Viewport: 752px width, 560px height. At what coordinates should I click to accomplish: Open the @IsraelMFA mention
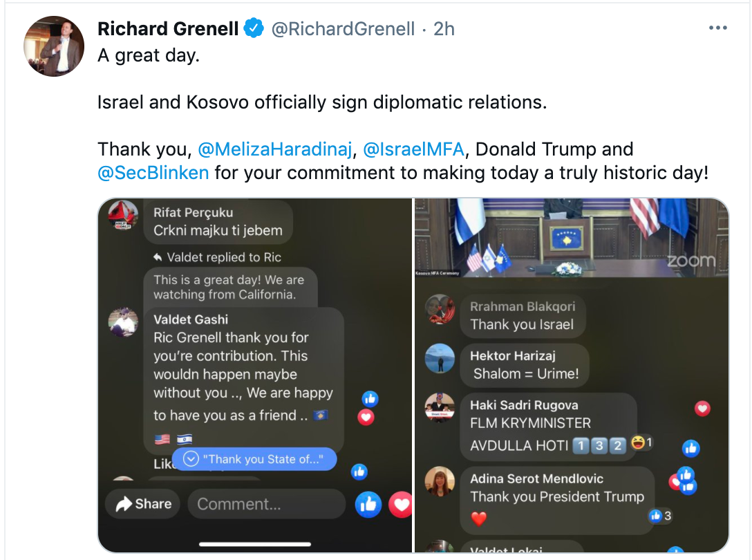pos(414,149)
